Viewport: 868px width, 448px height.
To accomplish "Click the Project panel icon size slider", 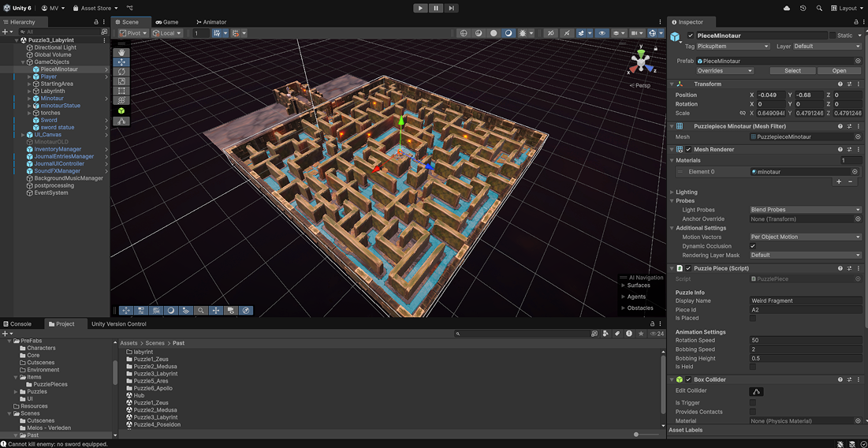I will click(636, 435).
